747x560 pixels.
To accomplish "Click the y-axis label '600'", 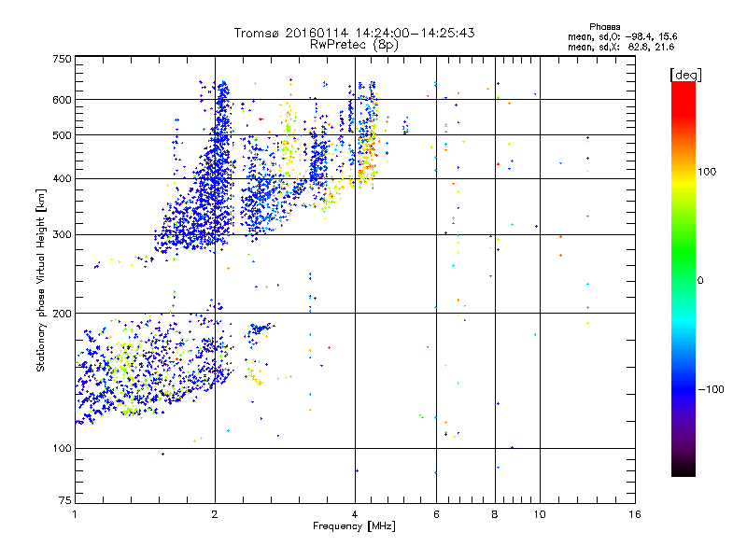I will pyautogui.click(x=62, y=100).
